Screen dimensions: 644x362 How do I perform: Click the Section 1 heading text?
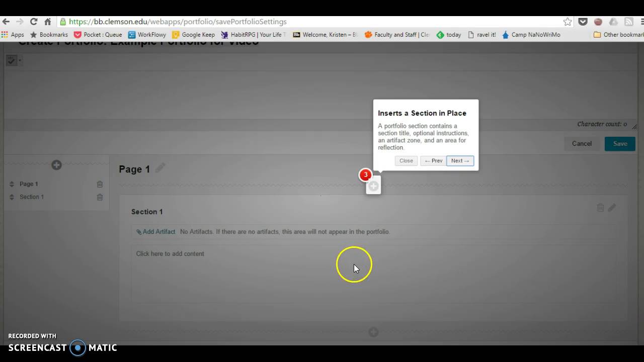pos(147,212)
